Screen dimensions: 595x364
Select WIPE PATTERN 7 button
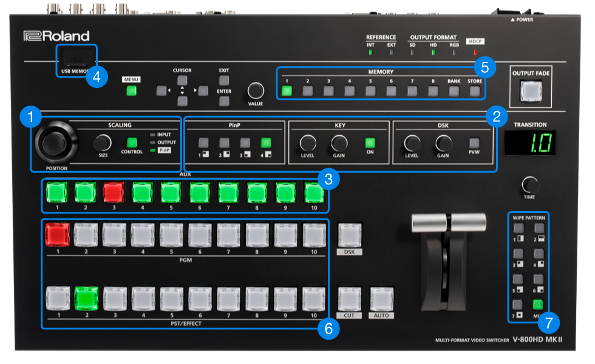517,305
